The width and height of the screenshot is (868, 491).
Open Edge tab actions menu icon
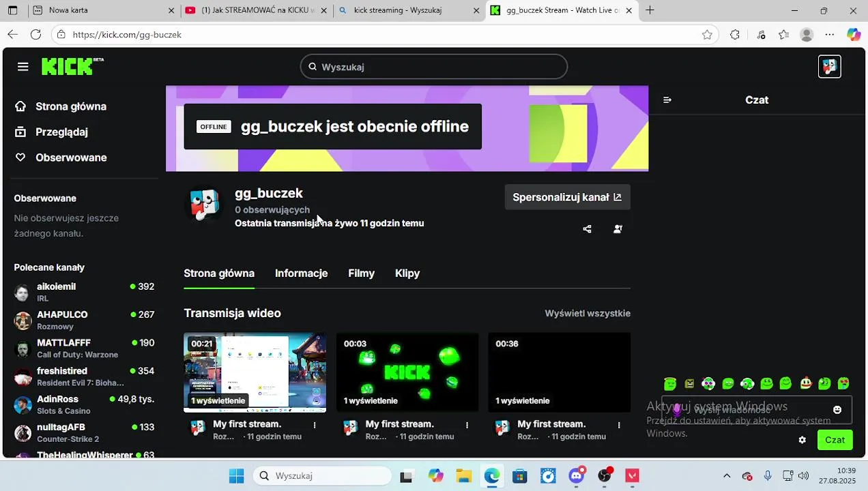[12, 10]
